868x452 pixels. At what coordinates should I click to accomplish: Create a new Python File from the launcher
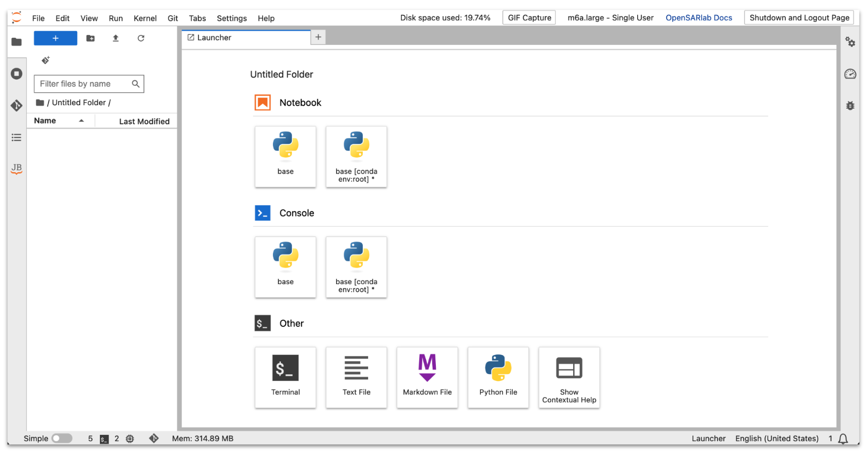(x=498, y=377)
